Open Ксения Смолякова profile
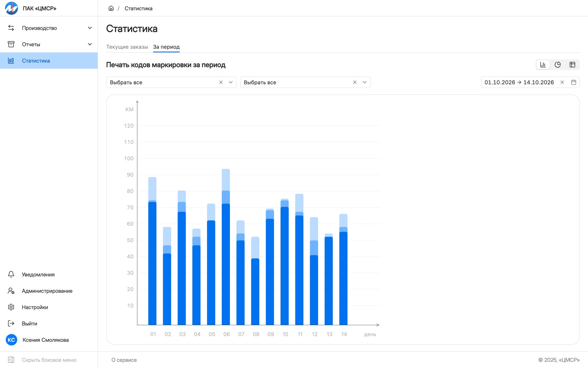The image size is (588, 368). click(x=46, y=340)
